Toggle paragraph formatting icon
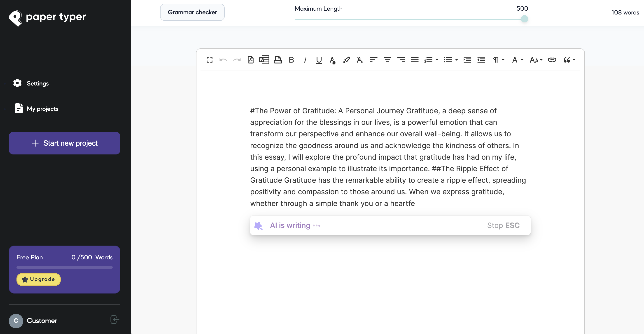The width and height of the screenshot is (644, 334). pos(497,59)
